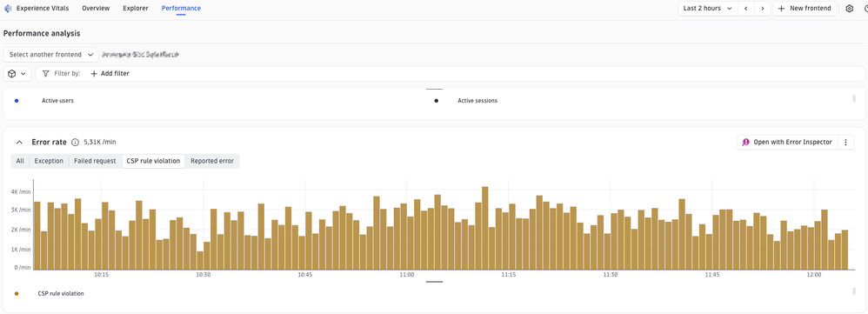Image resolution: width=868 pixels, height=314 pixels.
Task: Select the Performance tab
Action: [x=181, y=9]
